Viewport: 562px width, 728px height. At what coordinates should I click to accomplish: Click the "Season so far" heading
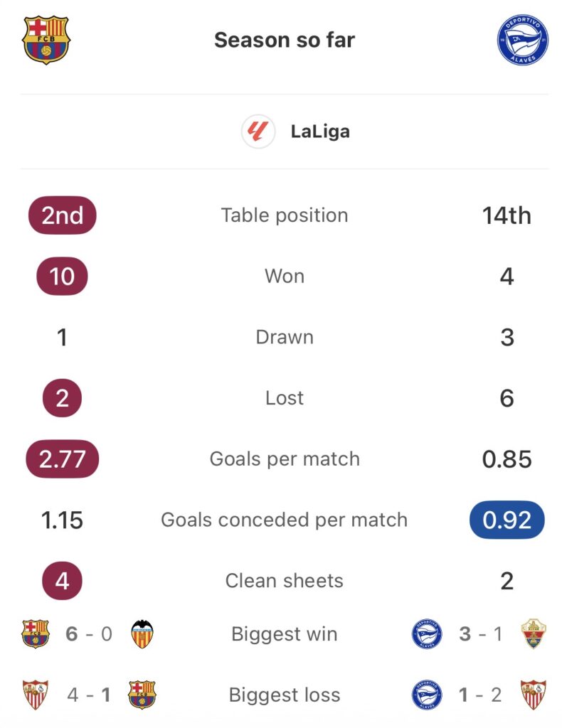[284, 40]
